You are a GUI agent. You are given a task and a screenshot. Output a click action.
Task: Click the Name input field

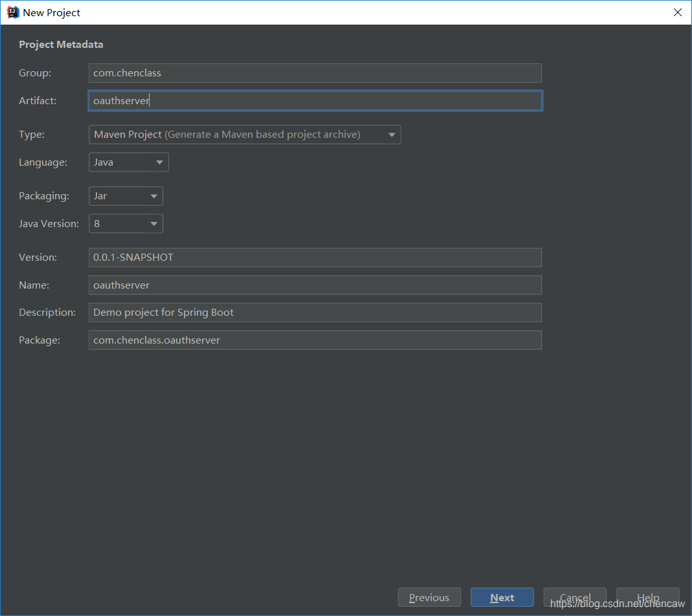tap(315, 285)
